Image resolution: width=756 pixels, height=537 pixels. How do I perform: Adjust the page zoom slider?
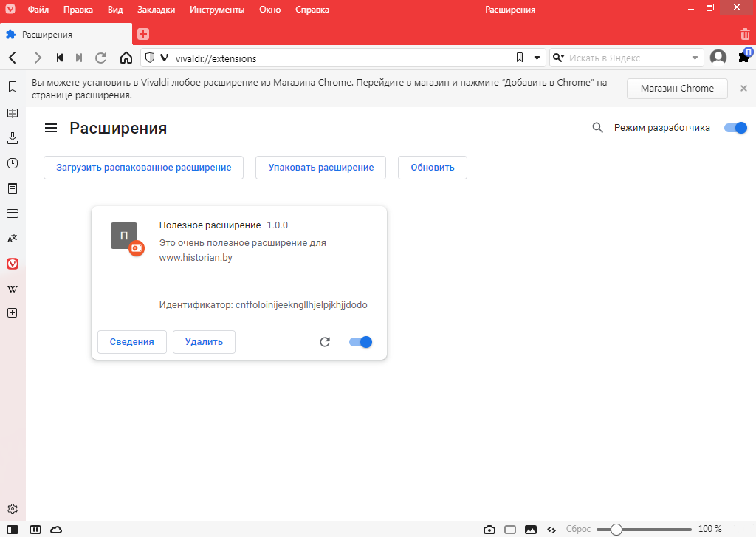pyautogui.click(x=616, y=530)
